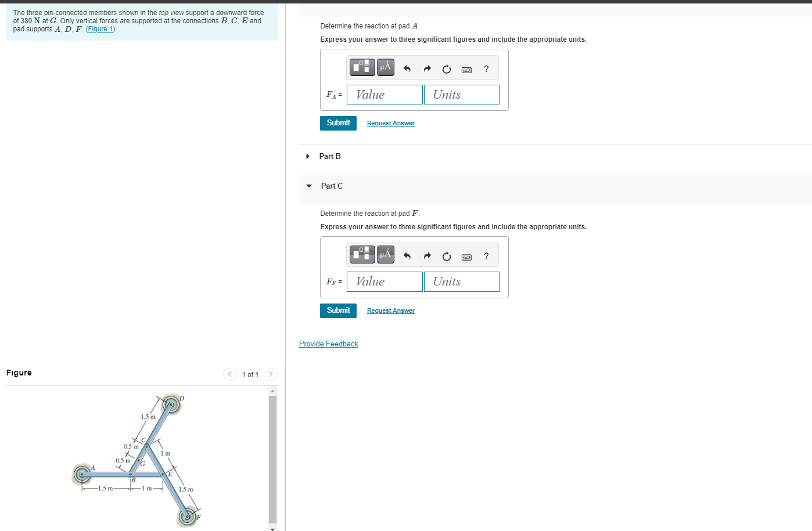Submit the FF answer for Part C
Viewport: 812px width, 531px height.
click(x=338, y=310)
